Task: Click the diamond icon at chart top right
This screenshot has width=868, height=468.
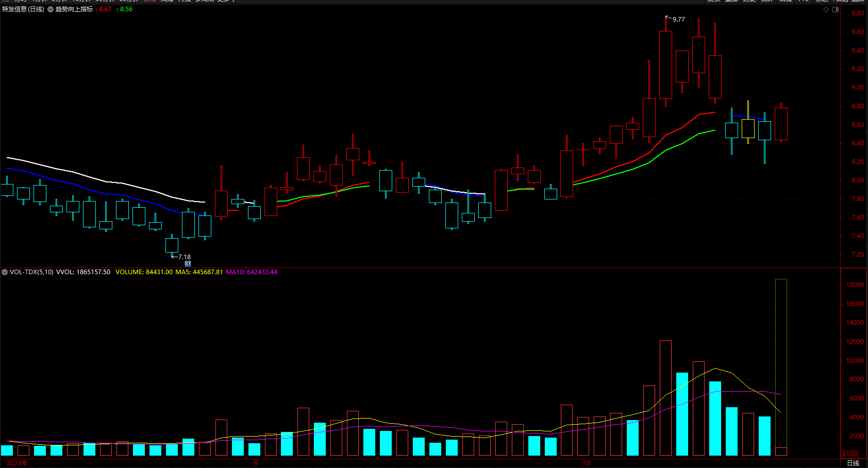Action: 826,9
